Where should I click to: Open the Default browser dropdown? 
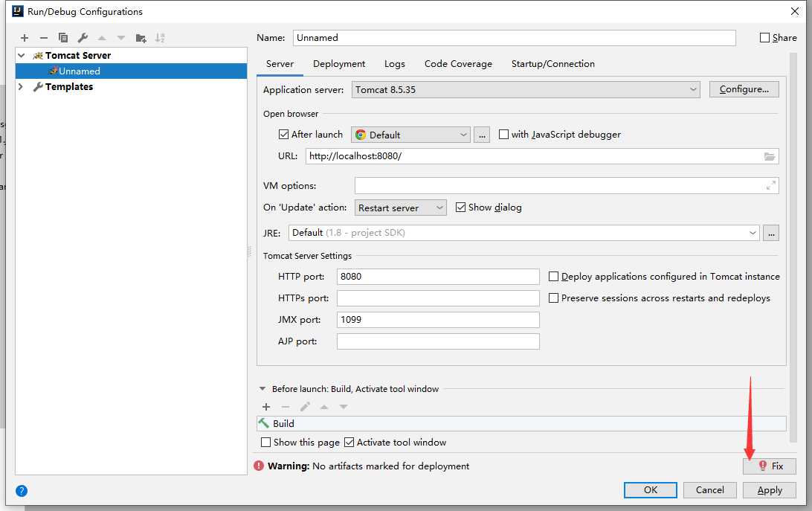[x=410, y=135]
